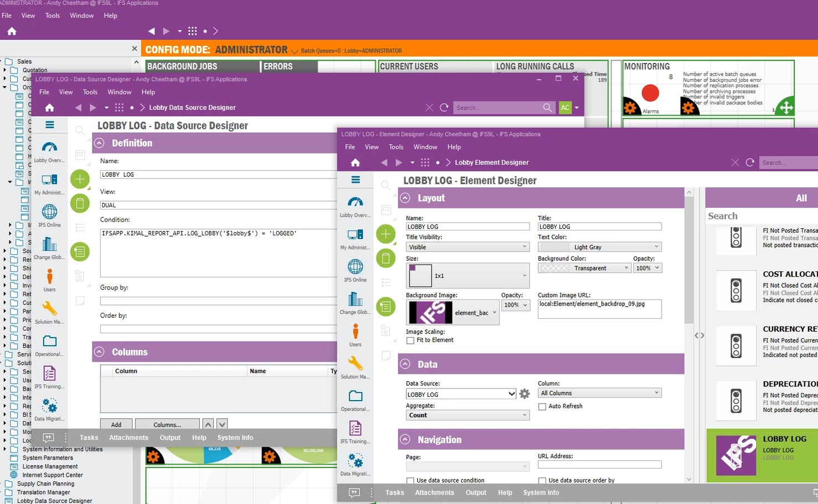Viewport: 818px width, 504px height.
Task: Click the Home icon in Element Designer toolbar
Action: click(355, 162)
